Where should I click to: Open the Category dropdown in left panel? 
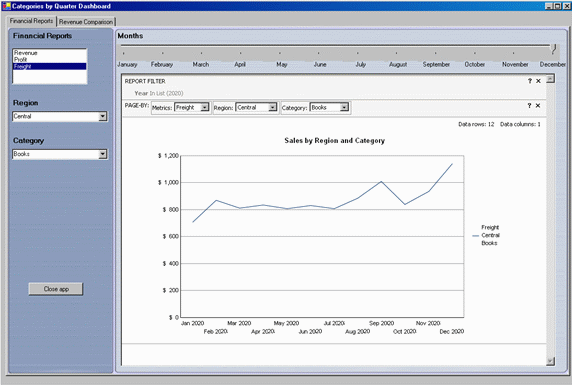103,154
